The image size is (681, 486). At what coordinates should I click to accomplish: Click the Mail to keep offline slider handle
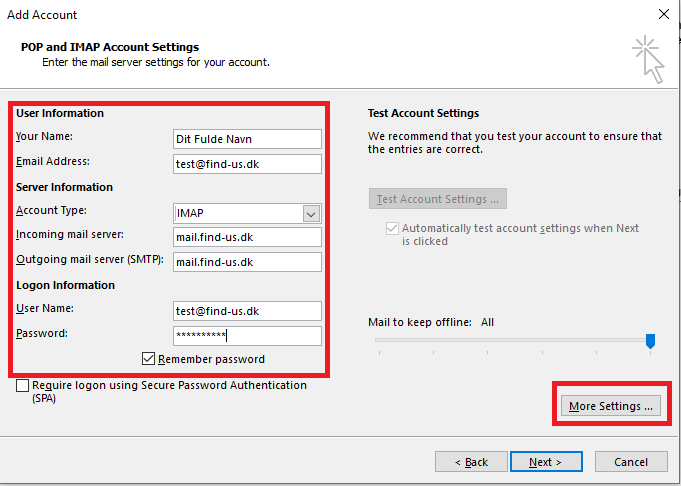[x=650, y=341]
